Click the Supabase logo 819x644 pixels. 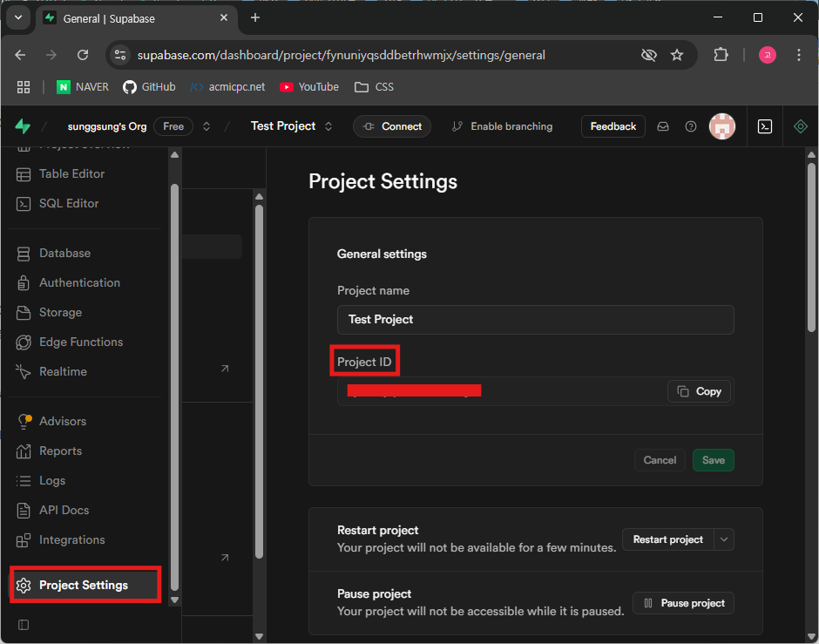point(23,126)
